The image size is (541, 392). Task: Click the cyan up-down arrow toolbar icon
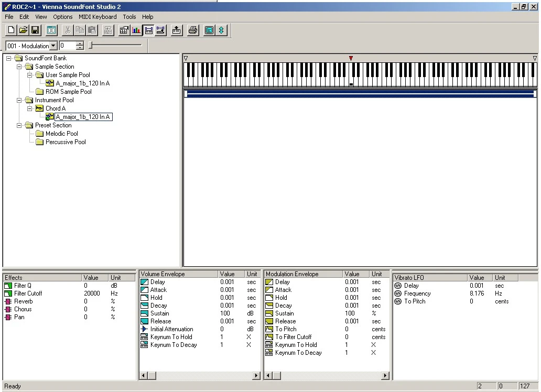[221, 30]
